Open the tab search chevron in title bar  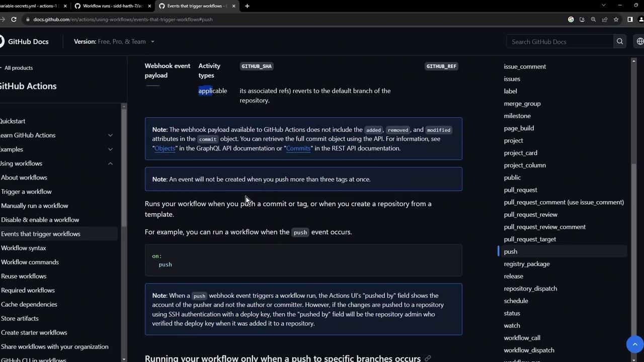point(604,6)
